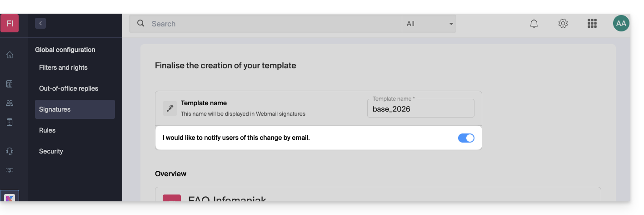The width and height of the screenshot is (644, 215).
Task: Open Out-of-office replies section
Action: click(x=69, y=88)
